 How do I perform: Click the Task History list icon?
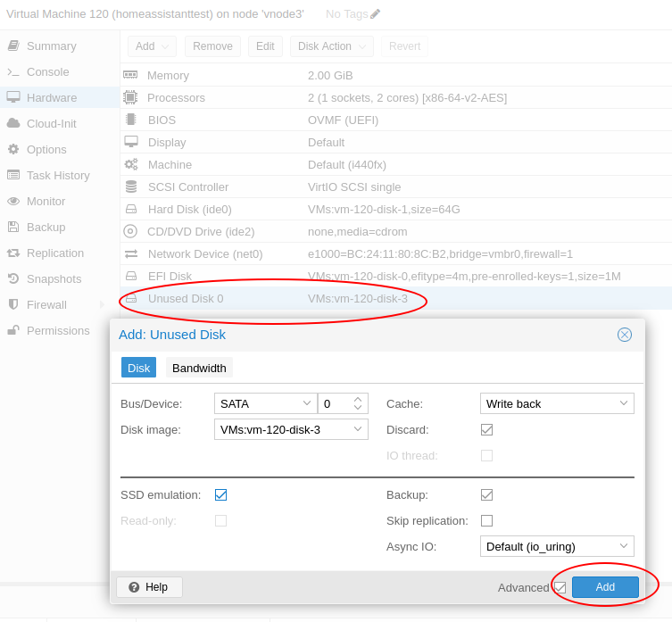(13, 175)
